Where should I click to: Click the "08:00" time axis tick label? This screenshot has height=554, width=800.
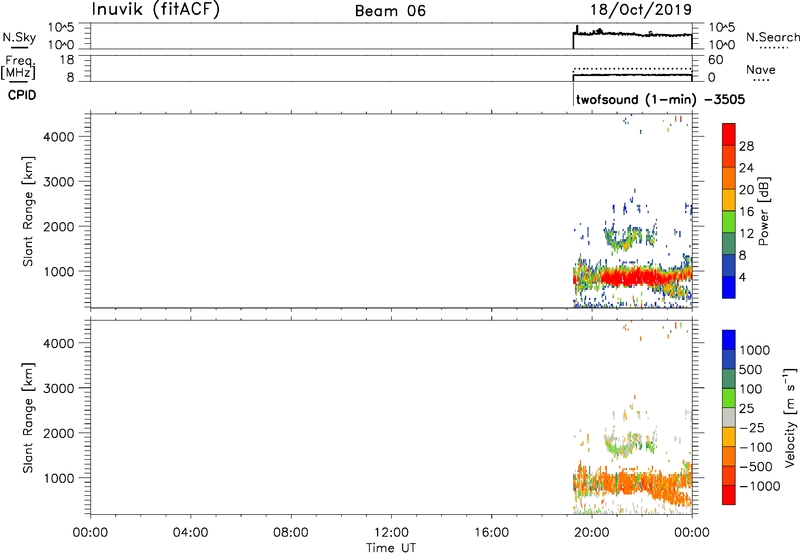[x=291, y=533]
